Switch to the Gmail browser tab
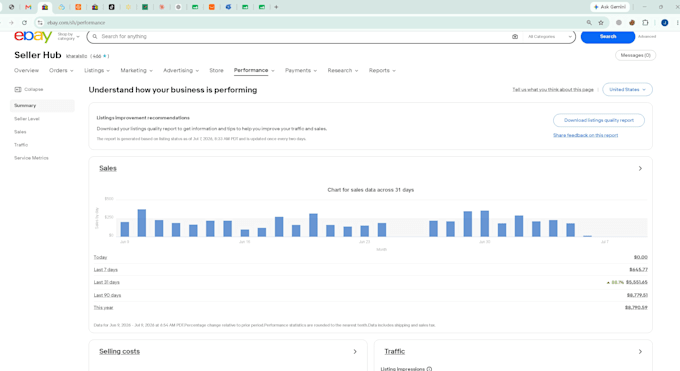This screenshot has width=680, height=371. [x=28, y=7]
